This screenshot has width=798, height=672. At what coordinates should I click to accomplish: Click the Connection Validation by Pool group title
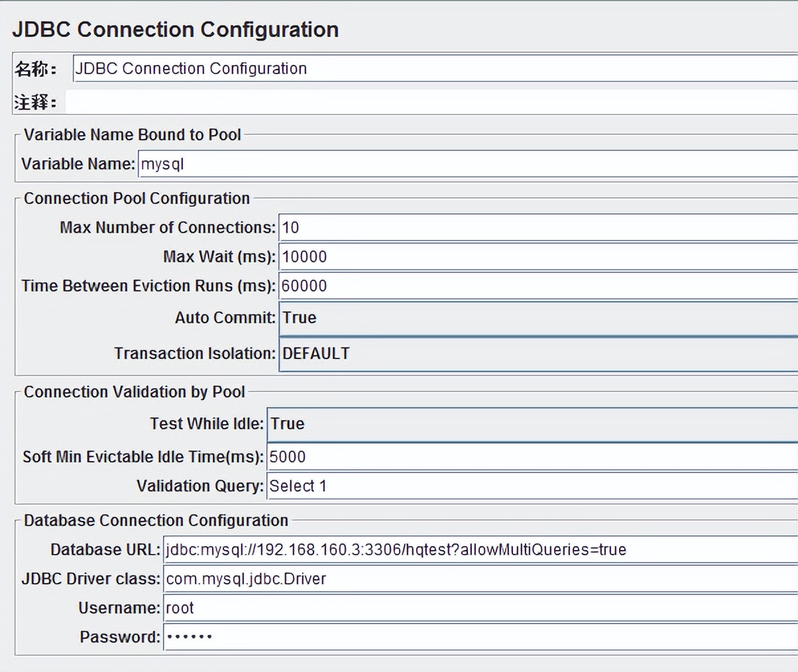click(x=135, y=392)
